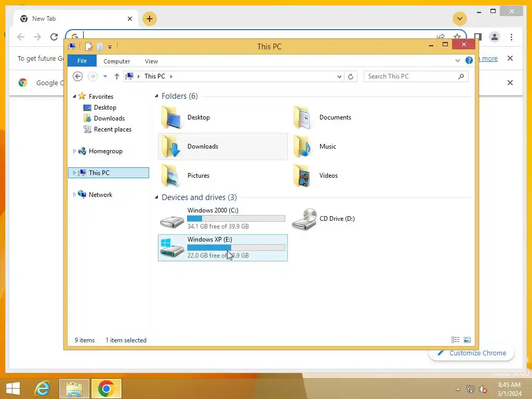Open the muted volume tray icon
The width and height of the screenshot is (532, 399).
coord(483,389)
